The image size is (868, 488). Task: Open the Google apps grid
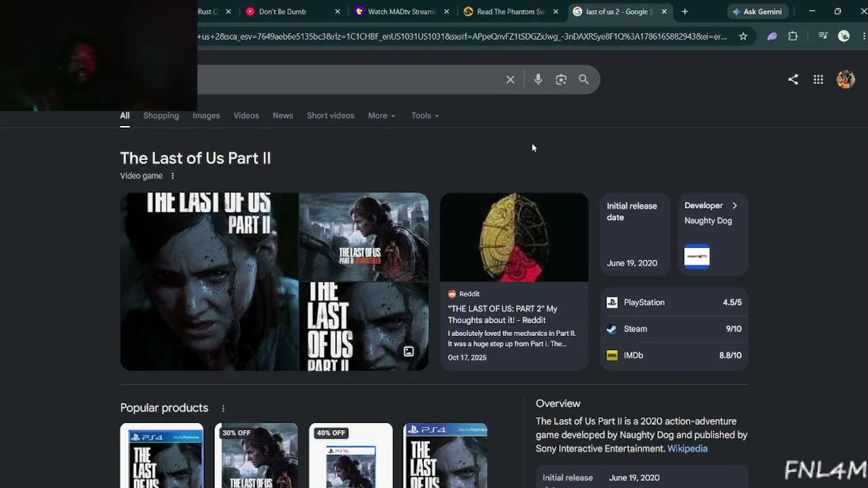pos(819,79)
